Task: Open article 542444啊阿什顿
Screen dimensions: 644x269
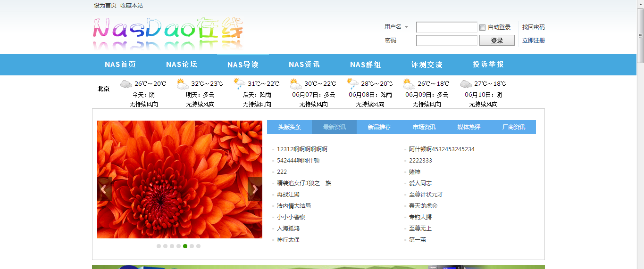Action: click(298, 161)
